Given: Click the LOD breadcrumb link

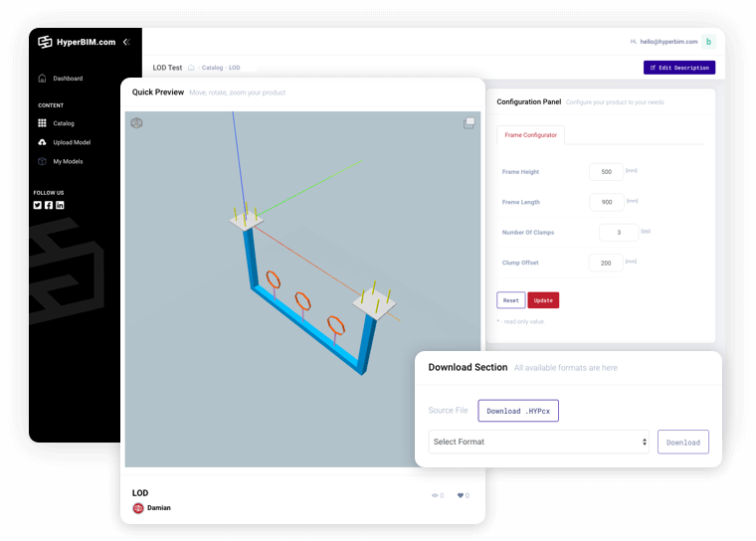Looking at the screenshot, I should [x=235, y=68].
